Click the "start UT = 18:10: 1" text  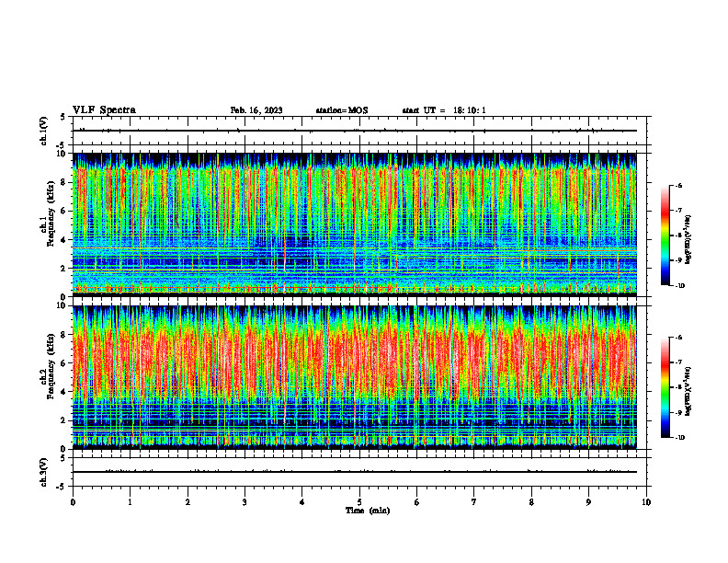(x=444, y=110)
